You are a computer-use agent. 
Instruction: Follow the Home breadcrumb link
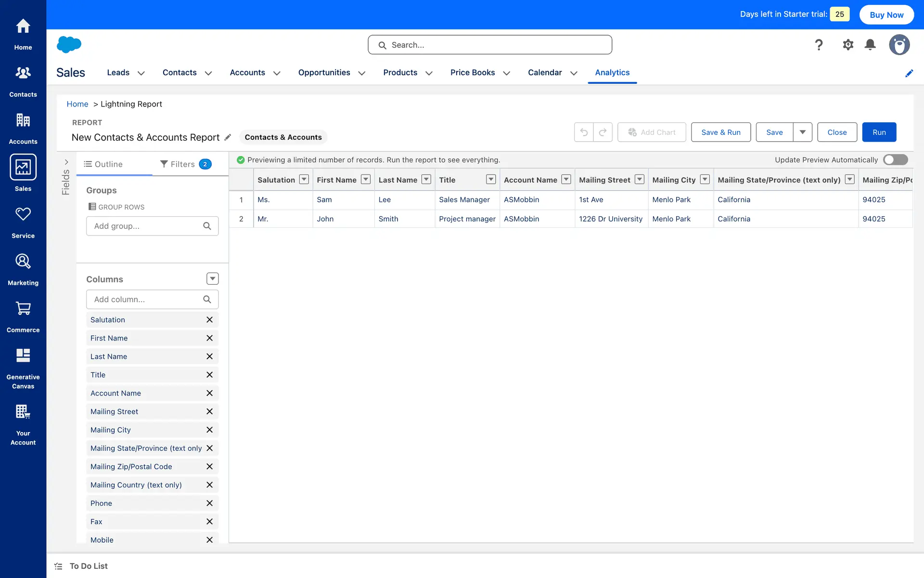click(77, 104)
